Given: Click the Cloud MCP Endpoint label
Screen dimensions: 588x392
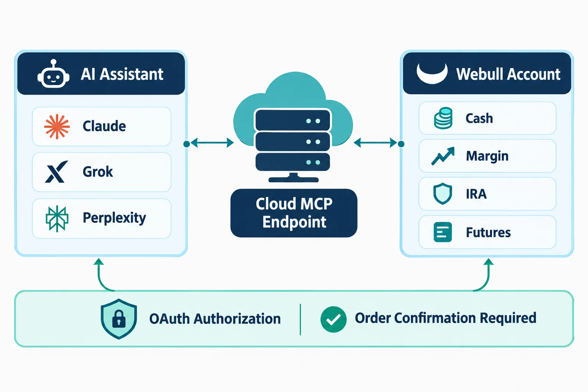Looking at the screenshot, I should coord(294,213).
